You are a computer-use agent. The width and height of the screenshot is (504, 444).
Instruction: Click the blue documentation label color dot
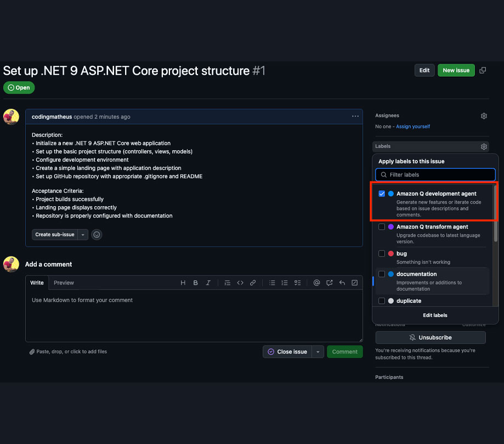(391, 274)
